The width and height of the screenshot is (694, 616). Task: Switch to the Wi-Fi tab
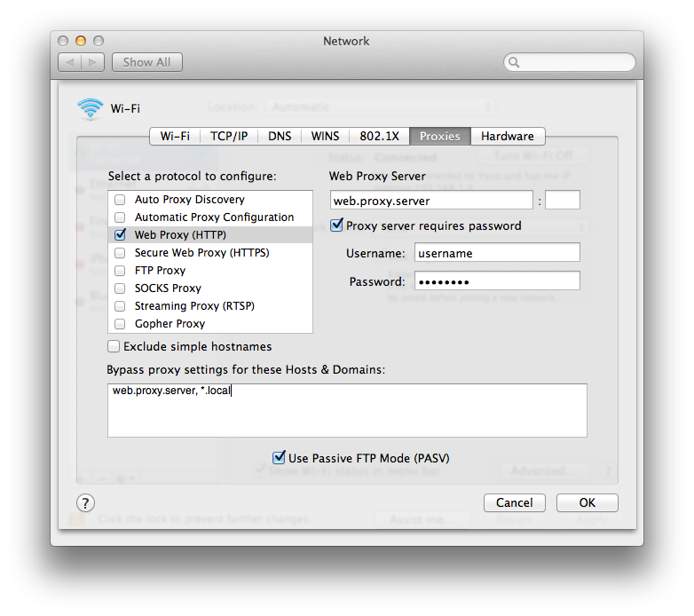click(x=175, y=136)
